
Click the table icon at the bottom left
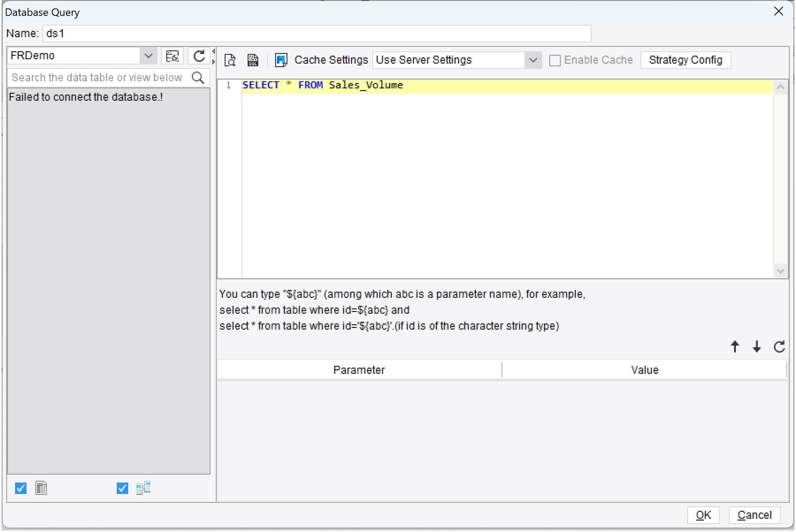pos(41,488)
